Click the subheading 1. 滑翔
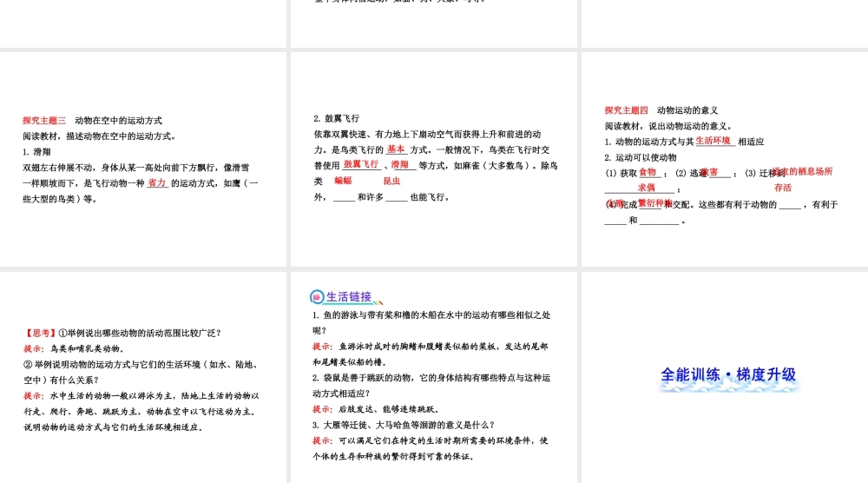The image size is (868, 483). tap(36, 152)
